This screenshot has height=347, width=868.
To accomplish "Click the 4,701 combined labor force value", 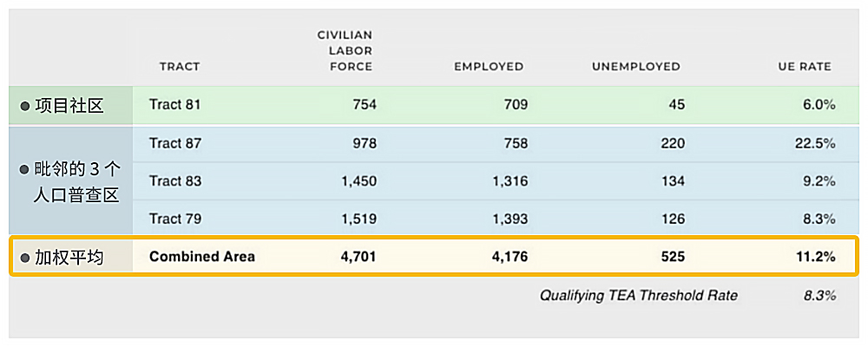I will [x=358, y=257].
